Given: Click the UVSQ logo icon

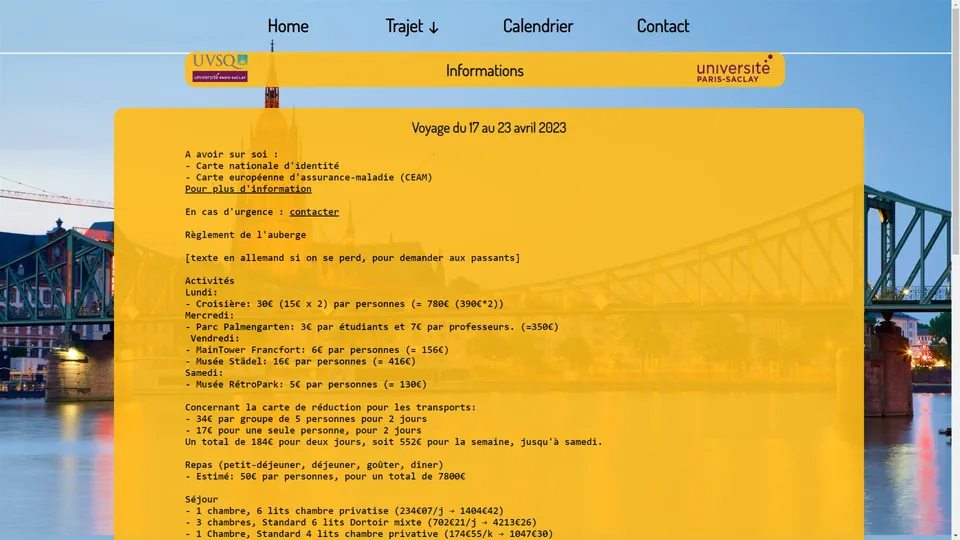Looking at the screenshot, I should pos(220,68).
